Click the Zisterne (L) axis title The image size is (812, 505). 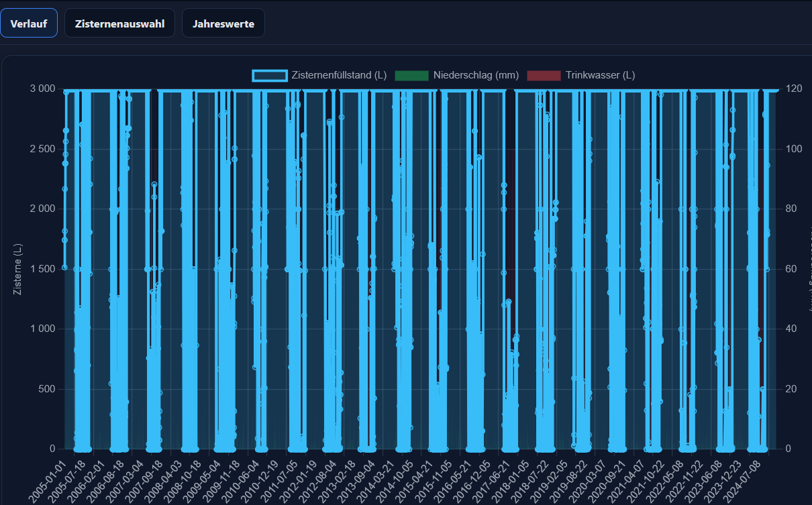18,269
